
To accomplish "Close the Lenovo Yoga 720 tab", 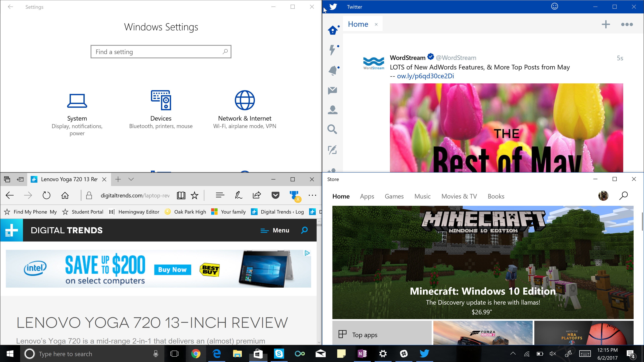I will [104, 179].
